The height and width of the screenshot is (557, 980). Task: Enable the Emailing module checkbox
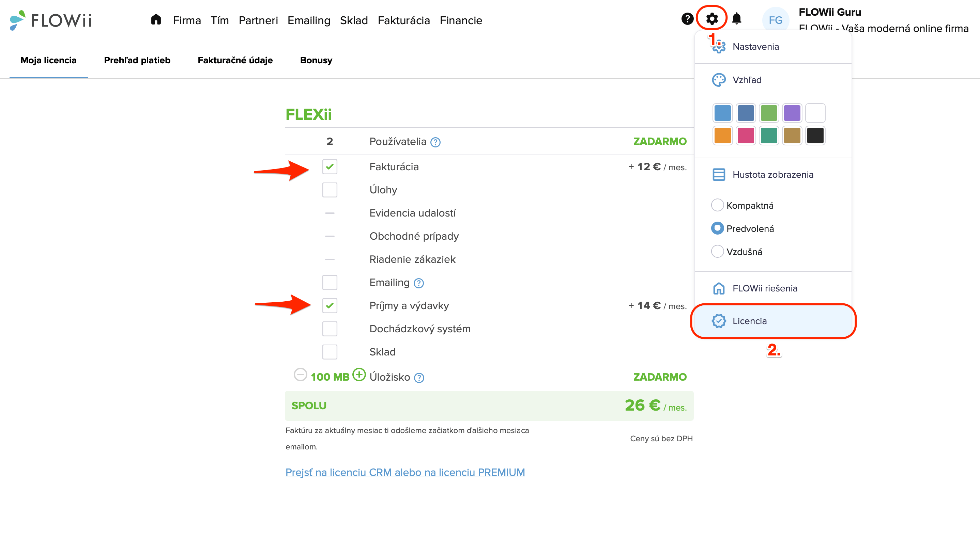point(330,282)
